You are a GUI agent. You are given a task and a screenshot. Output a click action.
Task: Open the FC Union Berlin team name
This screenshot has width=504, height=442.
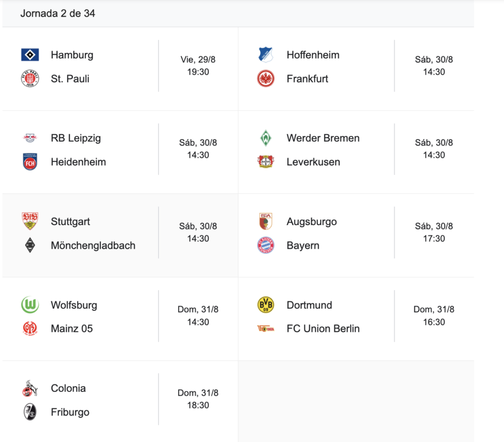pos(323,329)
